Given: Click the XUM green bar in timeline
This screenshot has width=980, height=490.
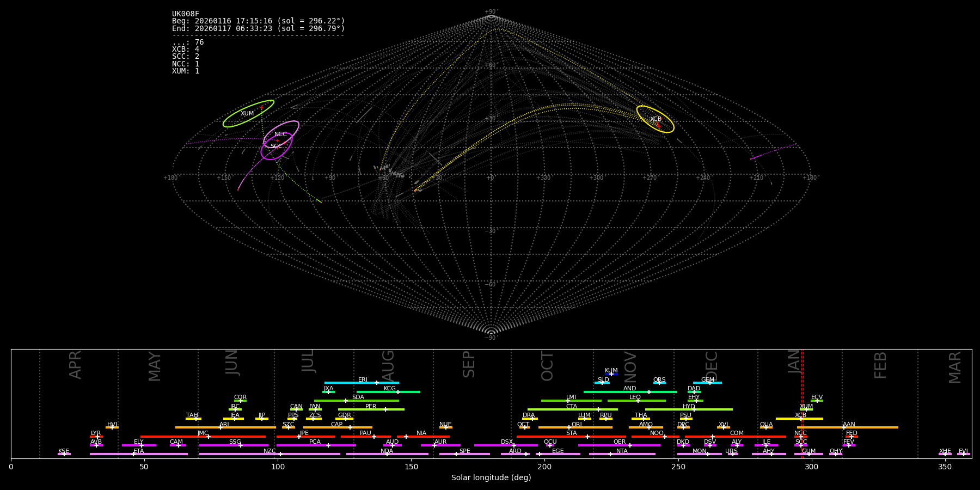Looking at the screenshot, I should tap(806, 409).
